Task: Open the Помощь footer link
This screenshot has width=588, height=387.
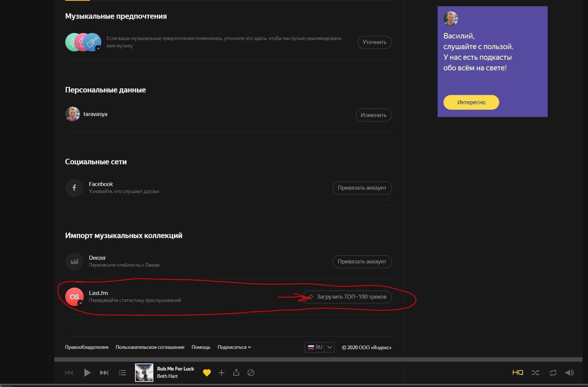Action: point(201,347)
